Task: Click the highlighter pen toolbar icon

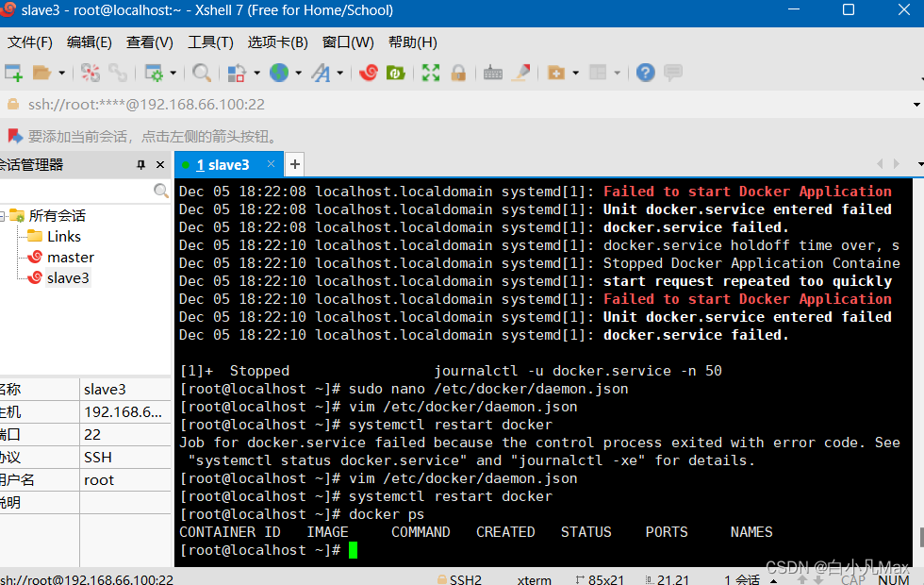Action: [520, 74]
